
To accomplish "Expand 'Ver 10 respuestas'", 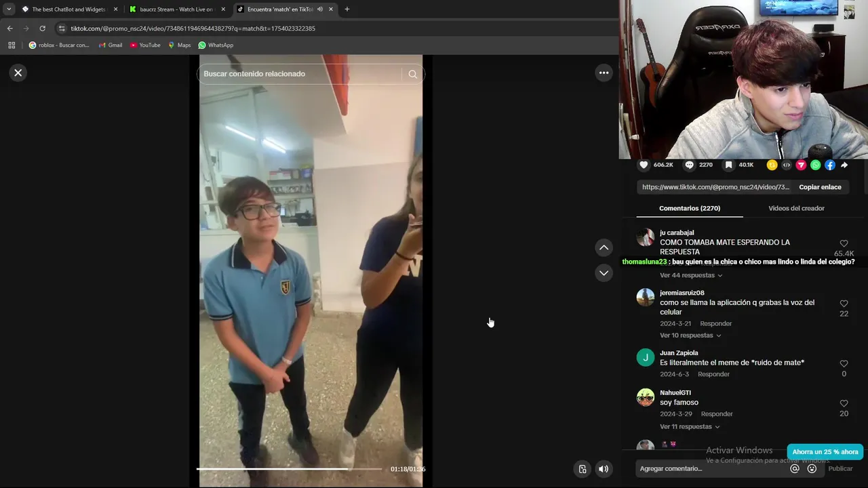I will 690,335.
